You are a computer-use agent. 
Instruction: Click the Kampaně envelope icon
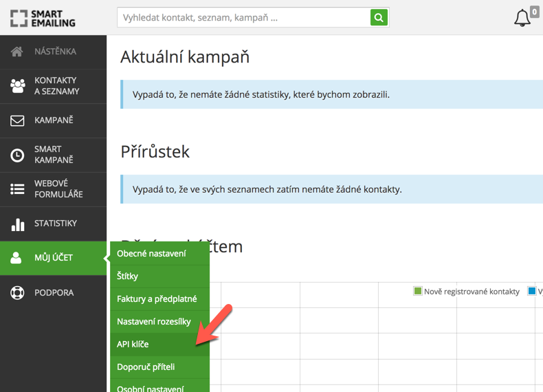click(17, 121)
